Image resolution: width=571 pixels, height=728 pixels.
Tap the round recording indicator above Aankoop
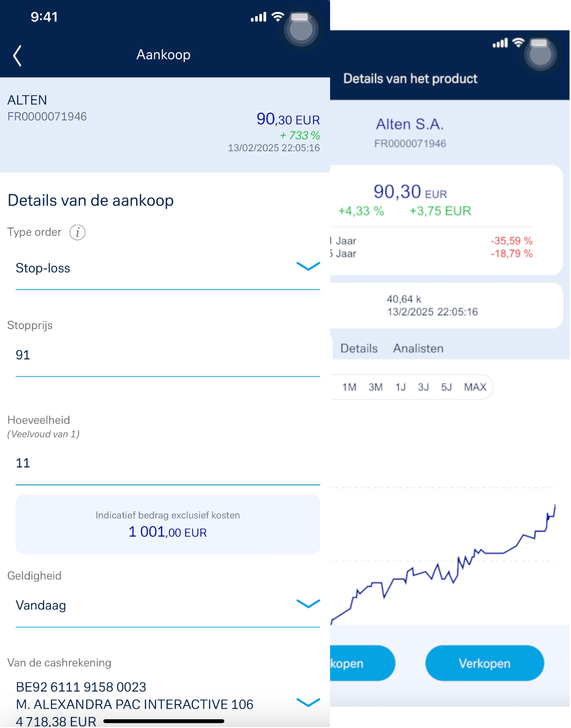301,29
